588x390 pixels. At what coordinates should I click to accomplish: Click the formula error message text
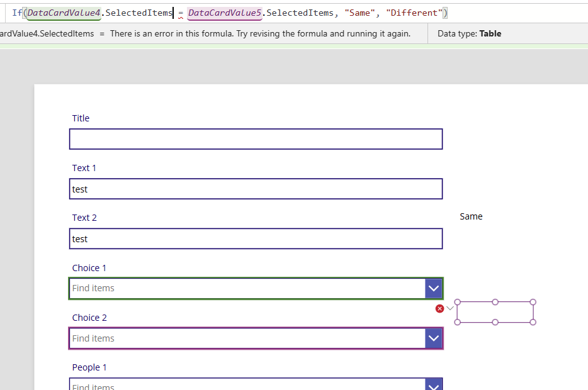pos(260,34)
